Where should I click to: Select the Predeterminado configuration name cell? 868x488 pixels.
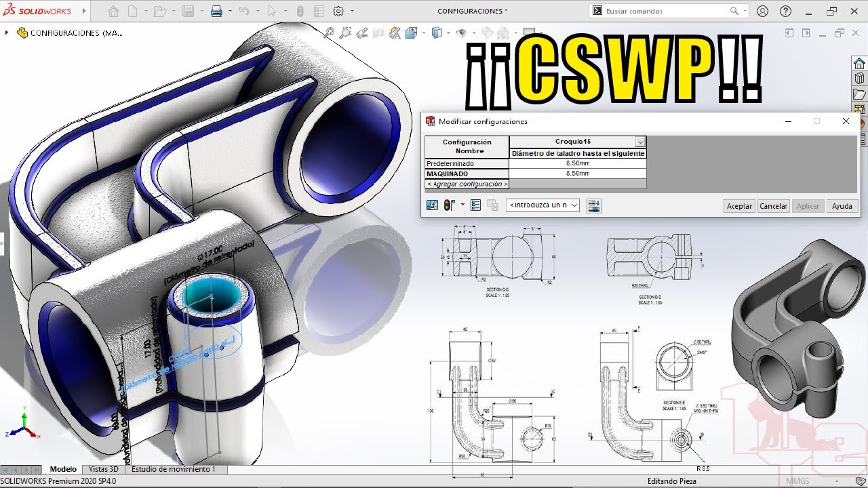pos(467,164)
